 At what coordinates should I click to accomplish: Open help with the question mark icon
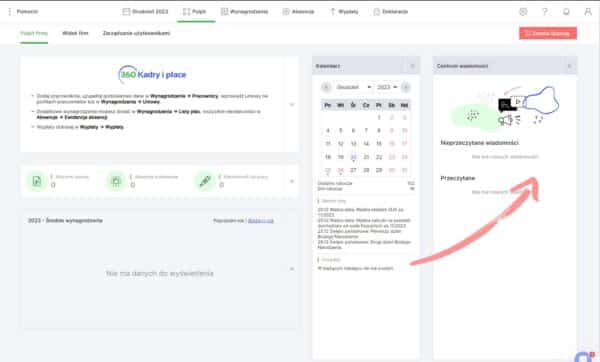point(545,11)
